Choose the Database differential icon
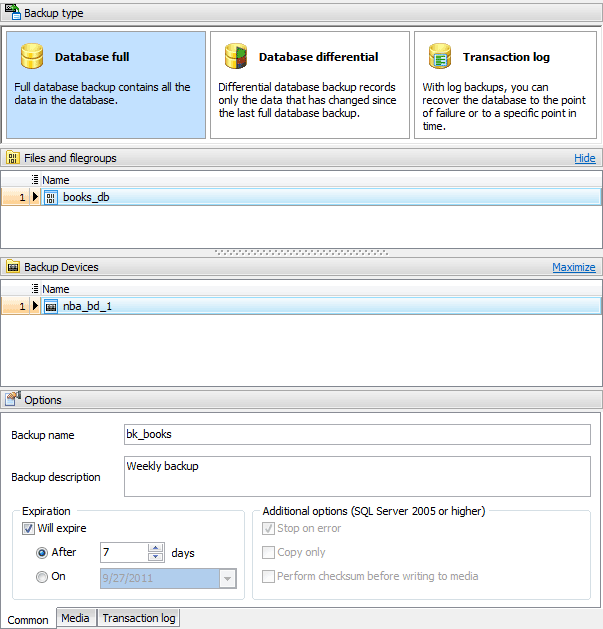This screenshot has height=629, width=603. coord(236,57)
